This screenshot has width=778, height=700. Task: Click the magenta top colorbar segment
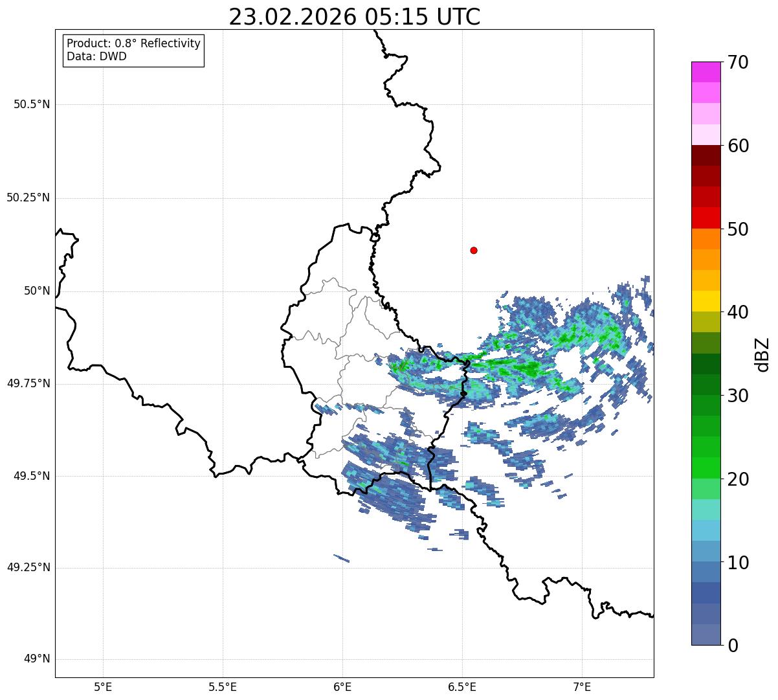pyautogui.click(x=706, y=72)
